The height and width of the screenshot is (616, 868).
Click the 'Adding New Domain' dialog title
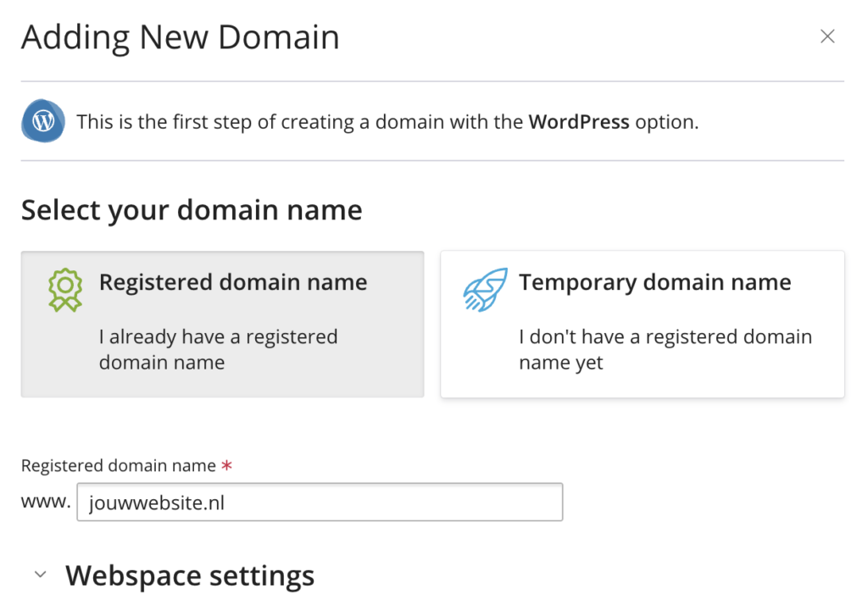tap(180, 37)
